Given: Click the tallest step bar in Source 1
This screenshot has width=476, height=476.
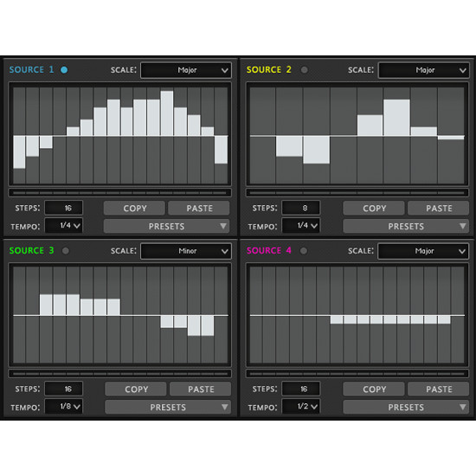Looking at the screenshot, I should (x=167, y=113).
